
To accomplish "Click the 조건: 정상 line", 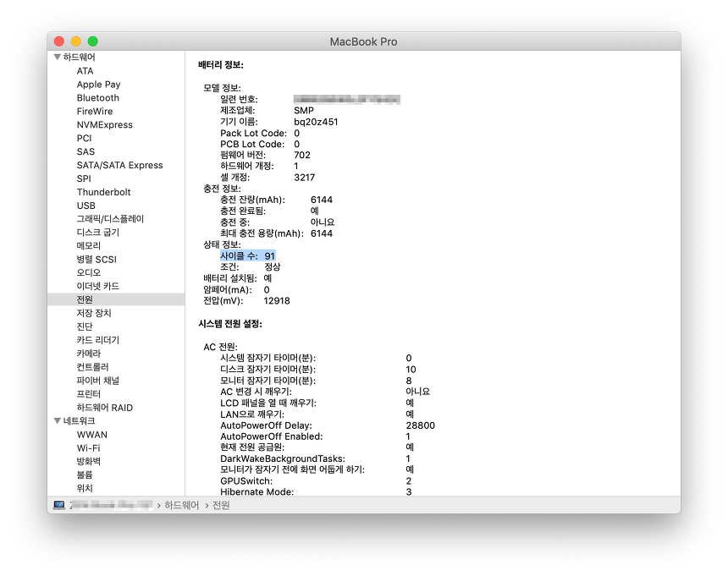I will (x=251, y=266).
